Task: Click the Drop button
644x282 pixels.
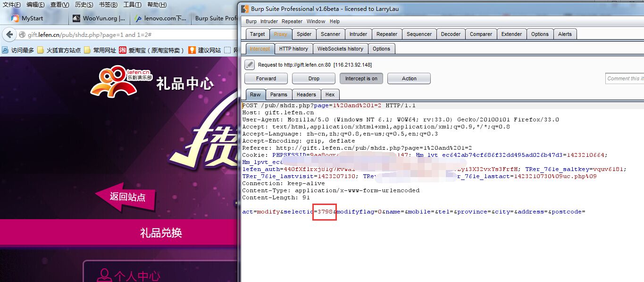Action: click(314, 78)
